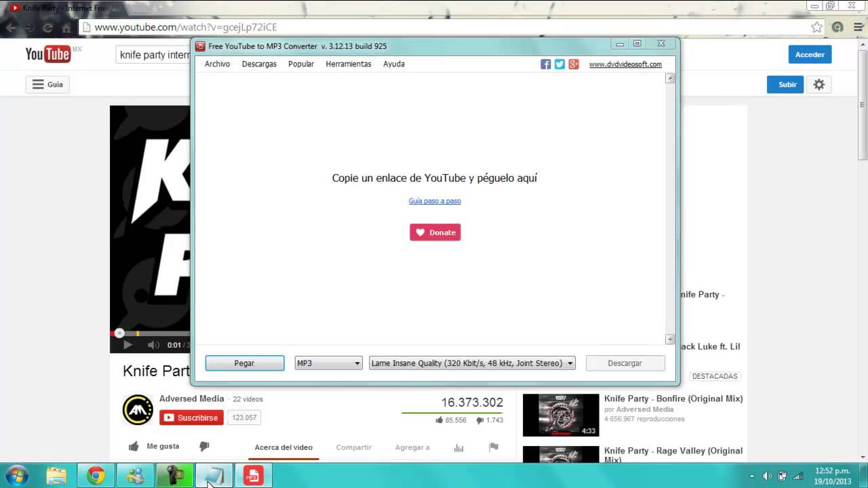Click the system tray volume icon
Image resolution: width=868 pixels, height=488 pixels.
point(767,476)
